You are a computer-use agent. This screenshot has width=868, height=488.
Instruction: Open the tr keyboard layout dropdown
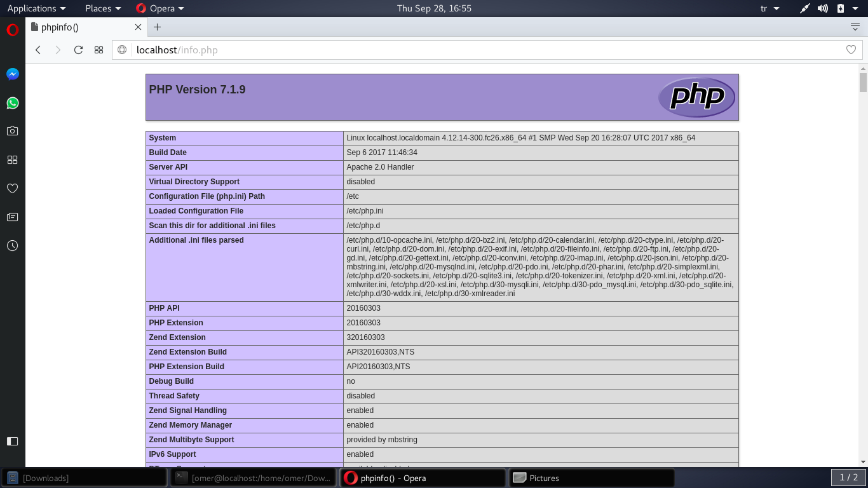pyautogui.click(x=768, y=8)
